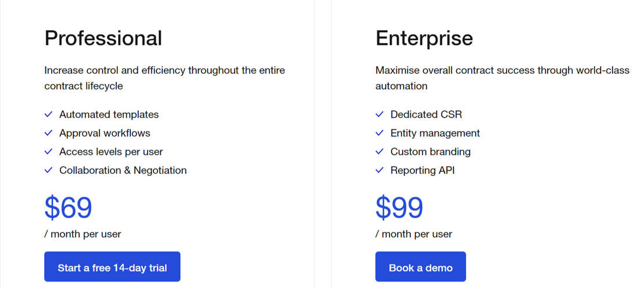644x288 pixels.
Task: Click checkmark beside Collaboration & Negotiation
Action: click(48, 170)
